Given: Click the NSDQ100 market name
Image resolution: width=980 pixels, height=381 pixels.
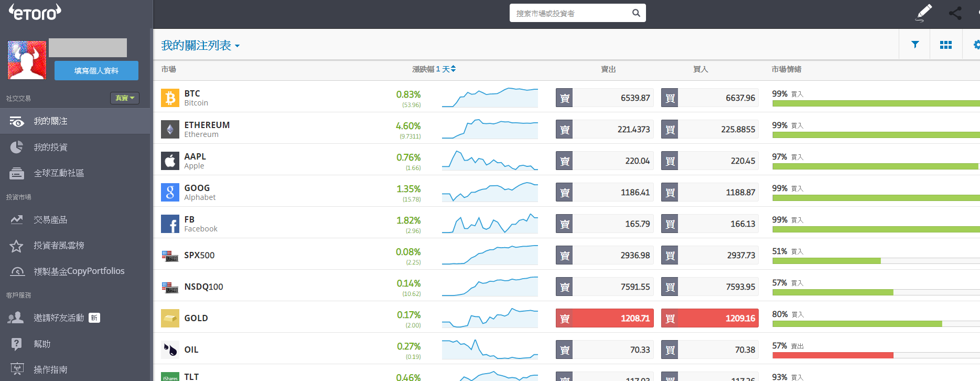Looking at the screenshot, I should click(x=203, y=287).
